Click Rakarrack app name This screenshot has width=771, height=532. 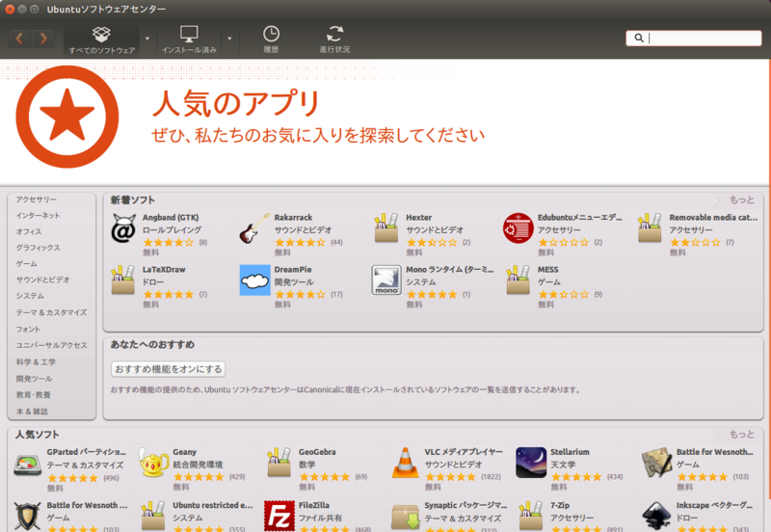coord(293,217)
